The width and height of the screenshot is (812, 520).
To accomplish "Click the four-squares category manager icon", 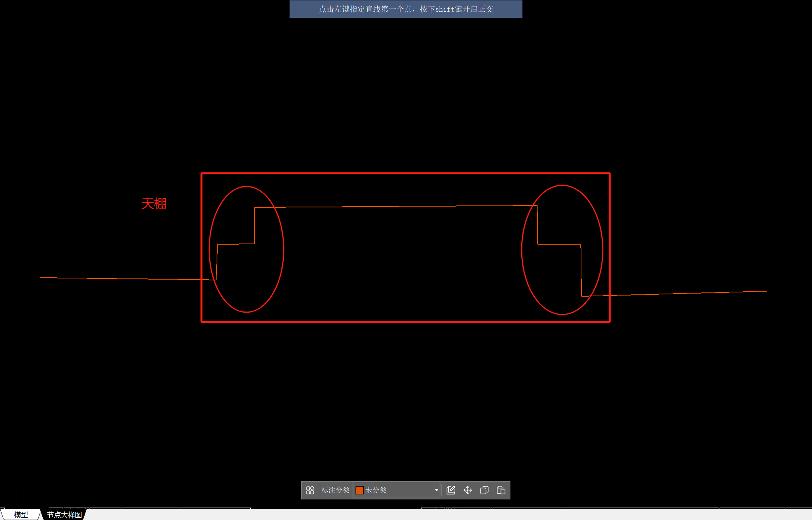I will coord(310,490).
